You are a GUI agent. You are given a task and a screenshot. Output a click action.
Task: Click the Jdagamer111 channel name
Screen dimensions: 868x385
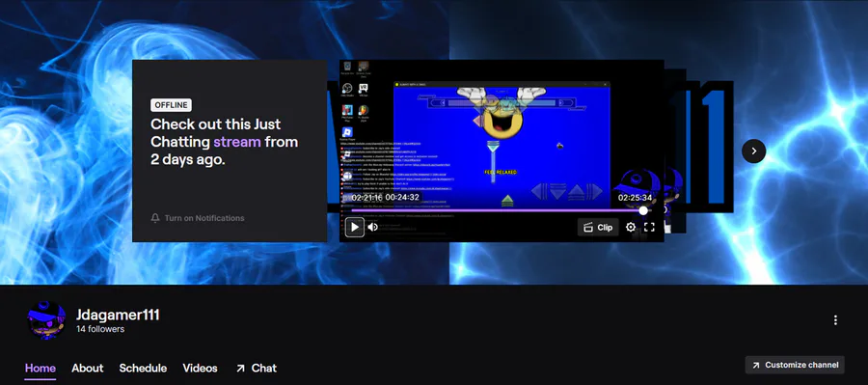coord(118,316)
